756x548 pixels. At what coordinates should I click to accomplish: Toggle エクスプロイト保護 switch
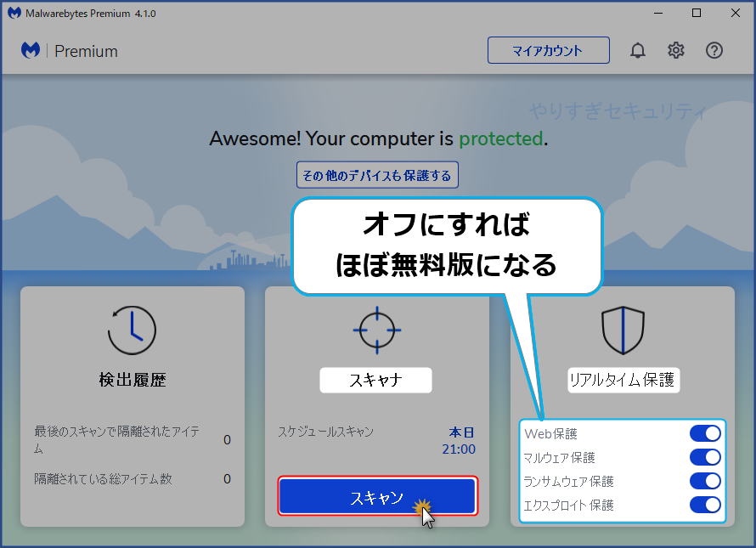coord(705,505)
